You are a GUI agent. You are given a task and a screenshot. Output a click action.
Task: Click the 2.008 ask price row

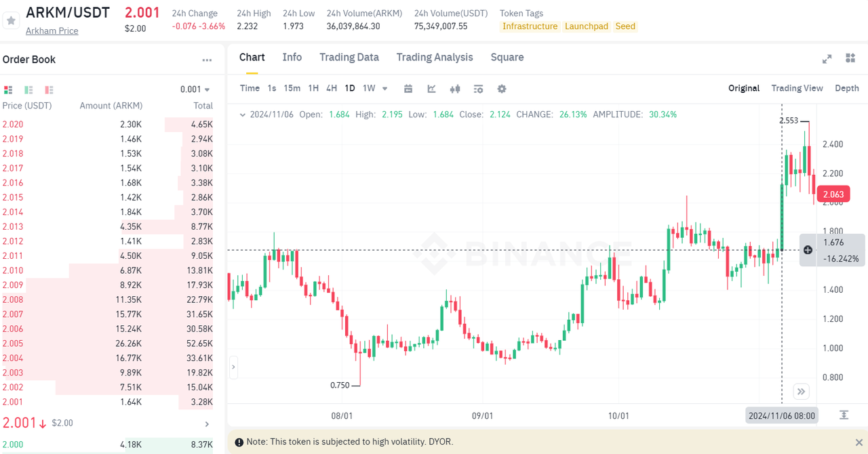click(x=108, y=300)
